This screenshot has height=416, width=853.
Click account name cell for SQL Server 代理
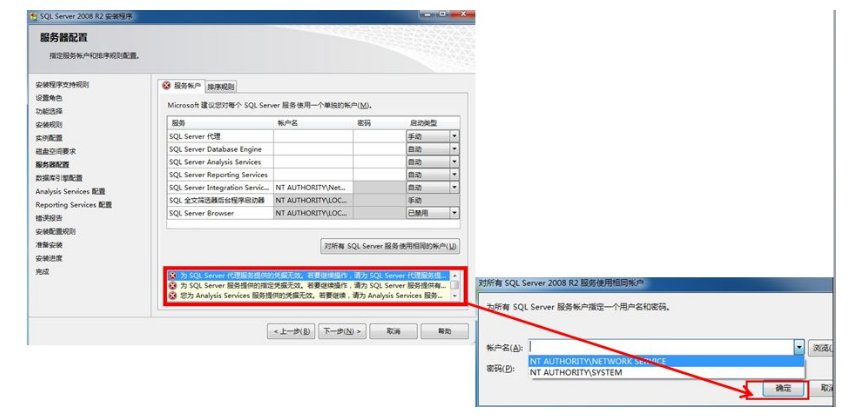pos(313,136)
